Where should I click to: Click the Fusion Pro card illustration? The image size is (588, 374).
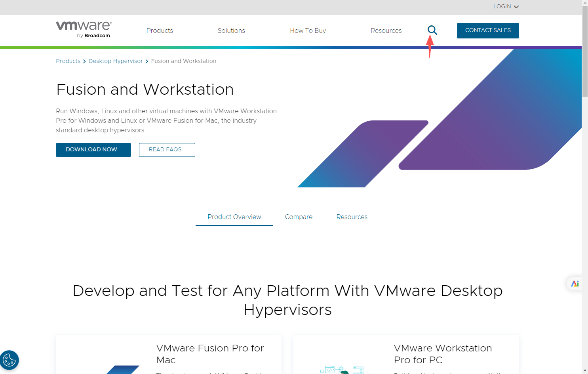coord(123,369)
